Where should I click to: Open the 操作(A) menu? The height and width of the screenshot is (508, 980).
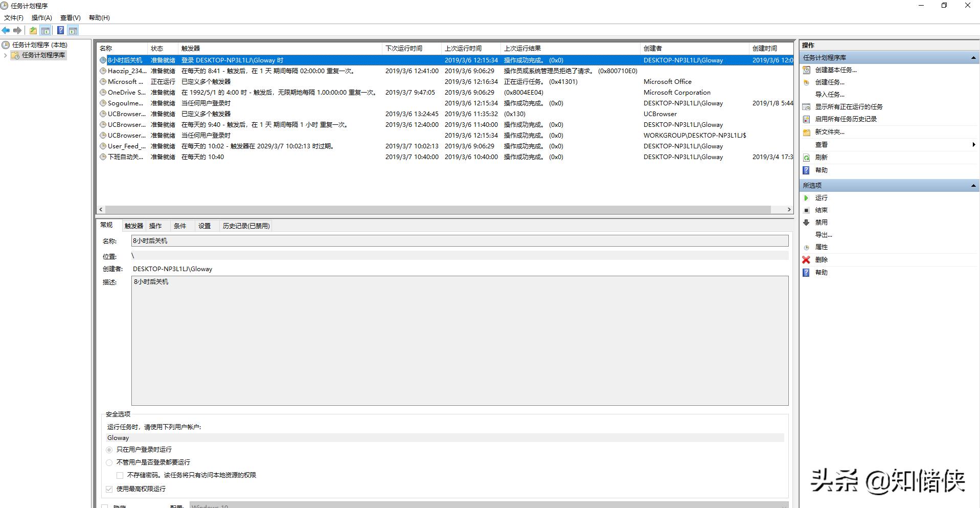tap(41, 18)
